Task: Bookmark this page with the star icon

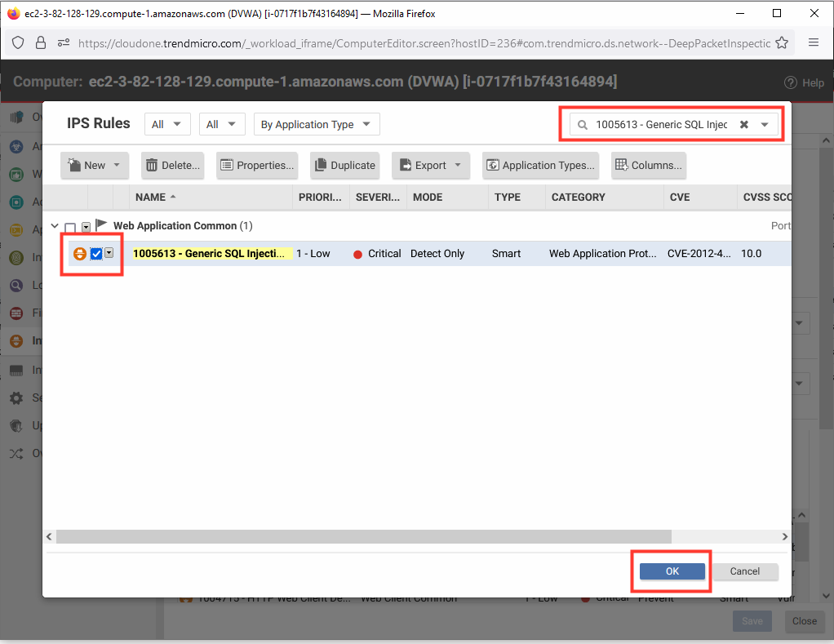Action: 781,42
